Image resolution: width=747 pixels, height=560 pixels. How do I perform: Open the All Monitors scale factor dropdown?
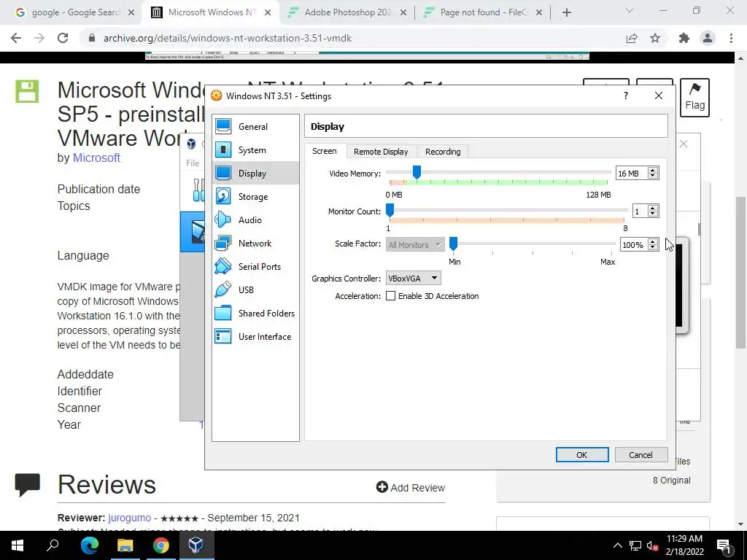tap(415, 245)
